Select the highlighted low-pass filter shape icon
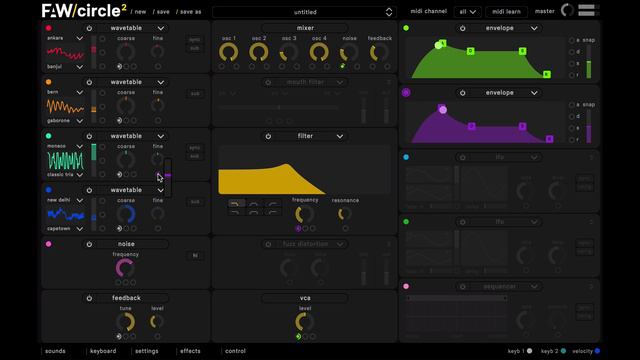640x360 pixels. pyautogui.click(x=235, y=203)
